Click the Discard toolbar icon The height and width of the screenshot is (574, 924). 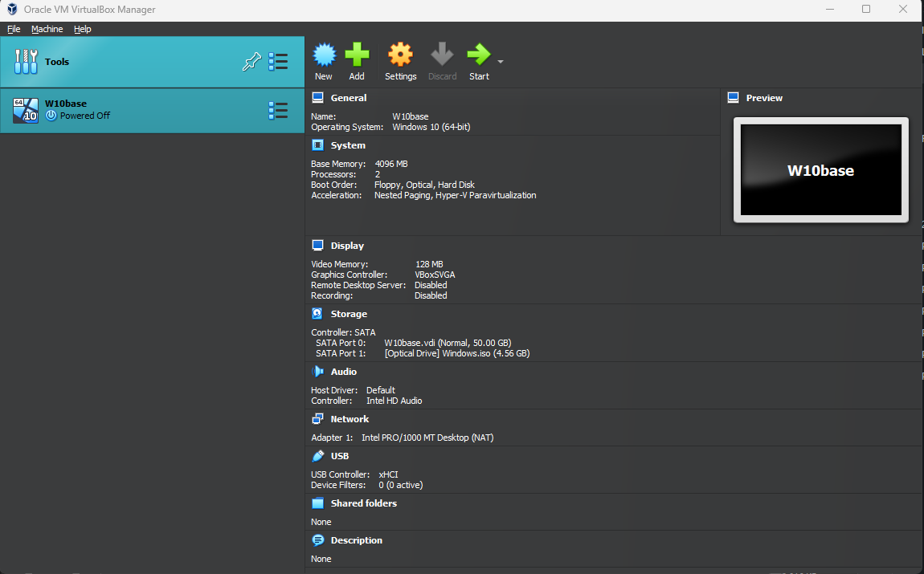pyautogui.click(x=442, y=55)
